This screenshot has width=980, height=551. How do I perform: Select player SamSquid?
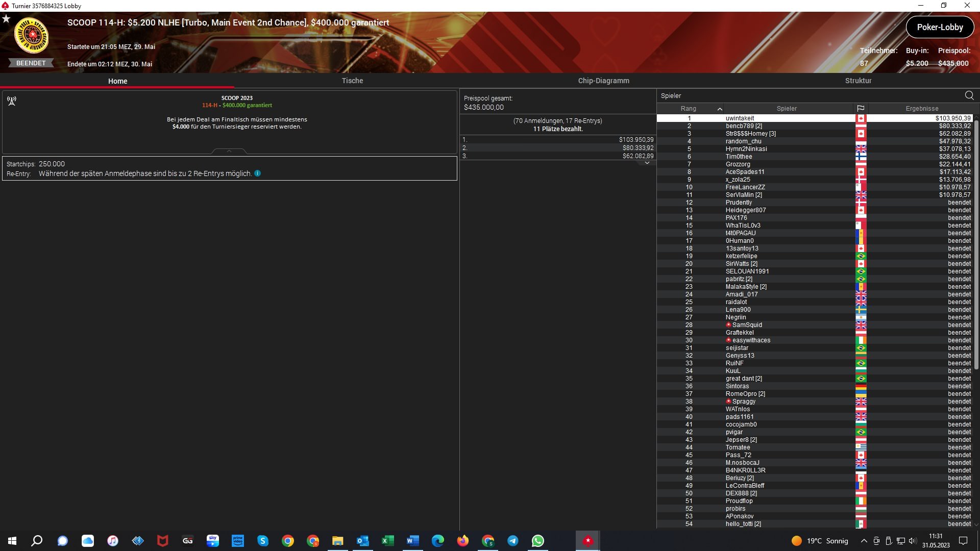(815, 324)
